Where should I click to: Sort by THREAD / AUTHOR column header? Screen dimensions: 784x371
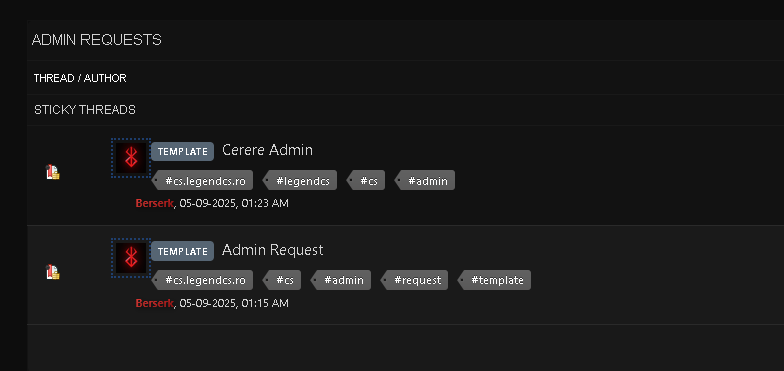click(80, 78)
